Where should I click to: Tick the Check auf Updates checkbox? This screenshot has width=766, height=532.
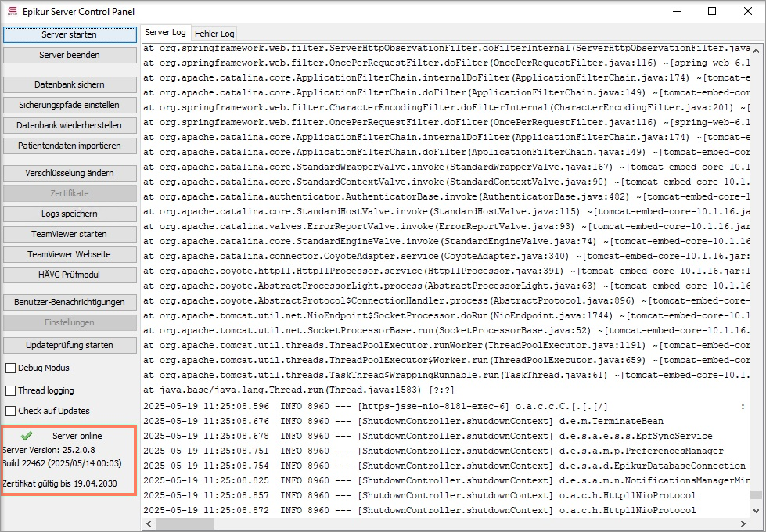11,411
